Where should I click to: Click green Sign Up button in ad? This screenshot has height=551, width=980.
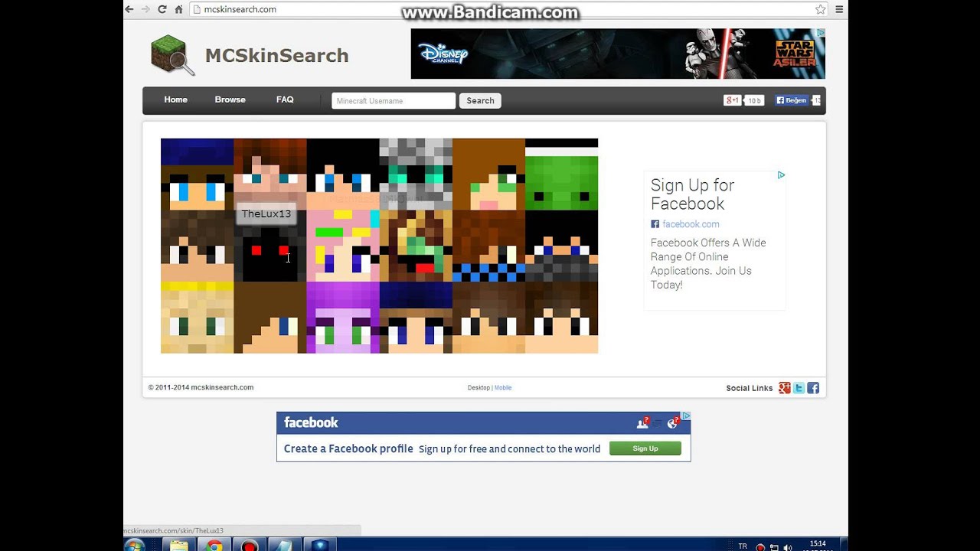[645, 448]
